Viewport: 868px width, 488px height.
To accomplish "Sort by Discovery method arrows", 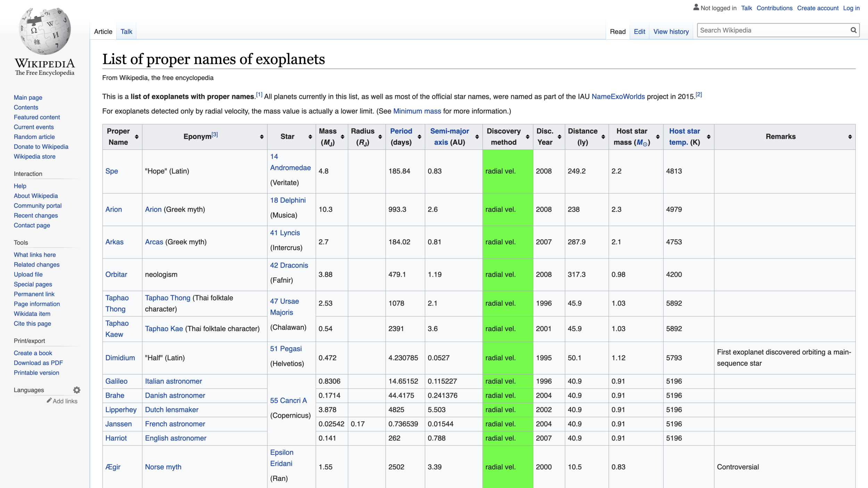I will tap(527, 137).
